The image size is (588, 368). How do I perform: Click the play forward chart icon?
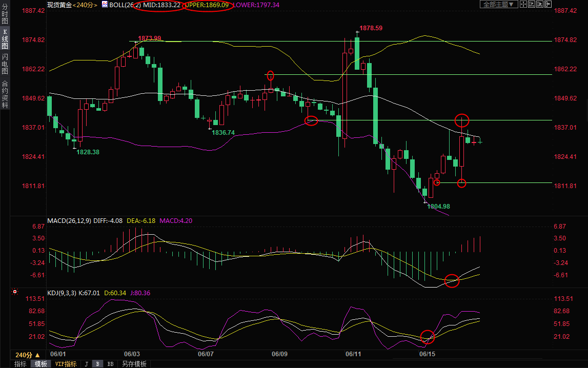540,5
